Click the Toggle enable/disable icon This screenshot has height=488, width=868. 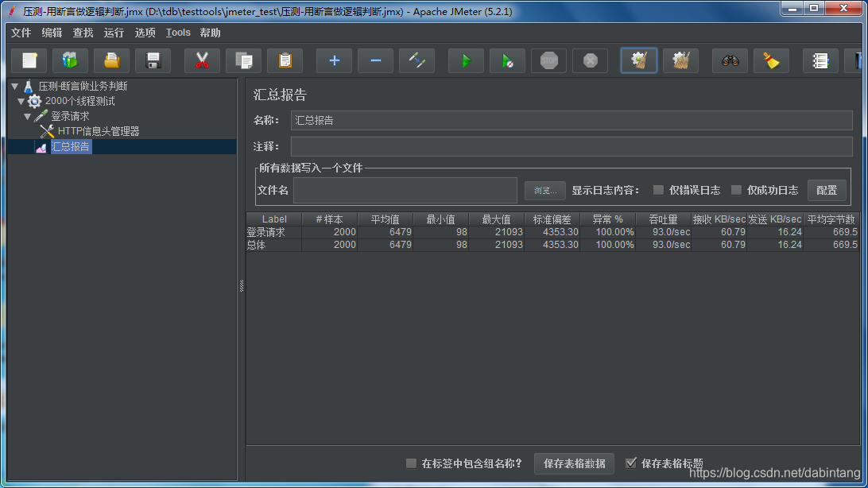417,60
